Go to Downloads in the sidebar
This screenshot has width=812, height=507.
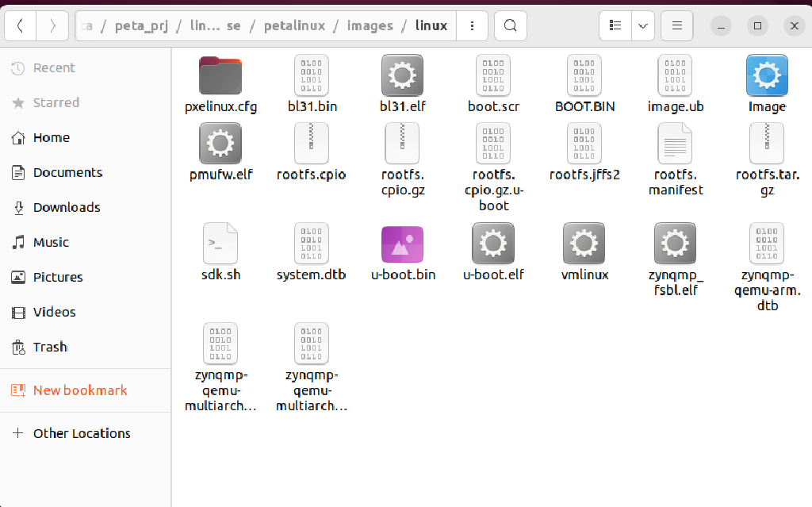coord(67,207)
